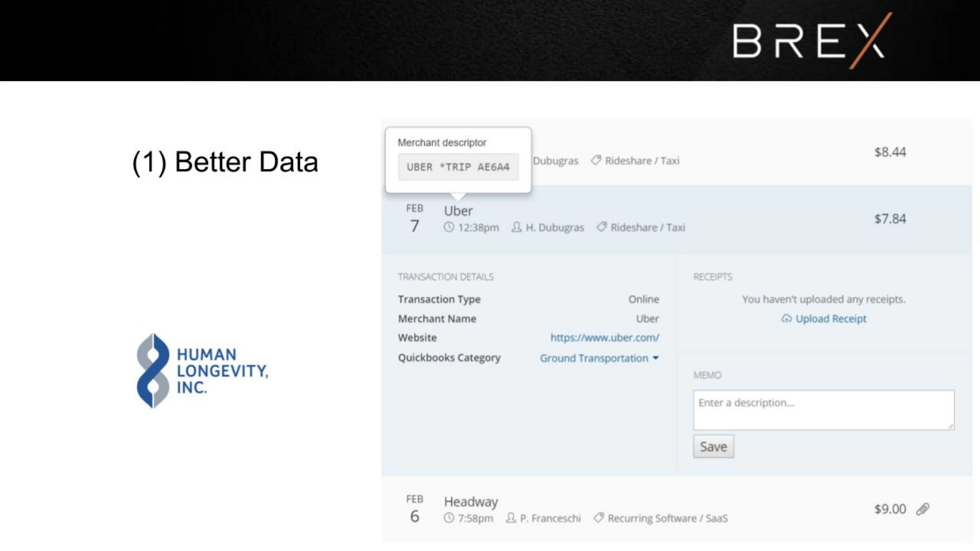Viewport: 980px width, 551px height.
Task: Click the memo description text field
Action: 823,409
